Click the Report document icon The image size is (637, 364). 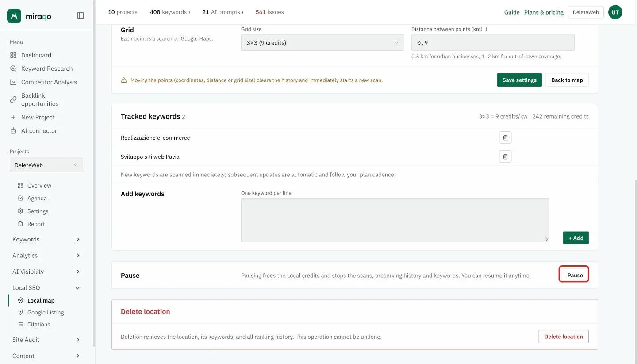pyautogui.click(x=20, y=224)
